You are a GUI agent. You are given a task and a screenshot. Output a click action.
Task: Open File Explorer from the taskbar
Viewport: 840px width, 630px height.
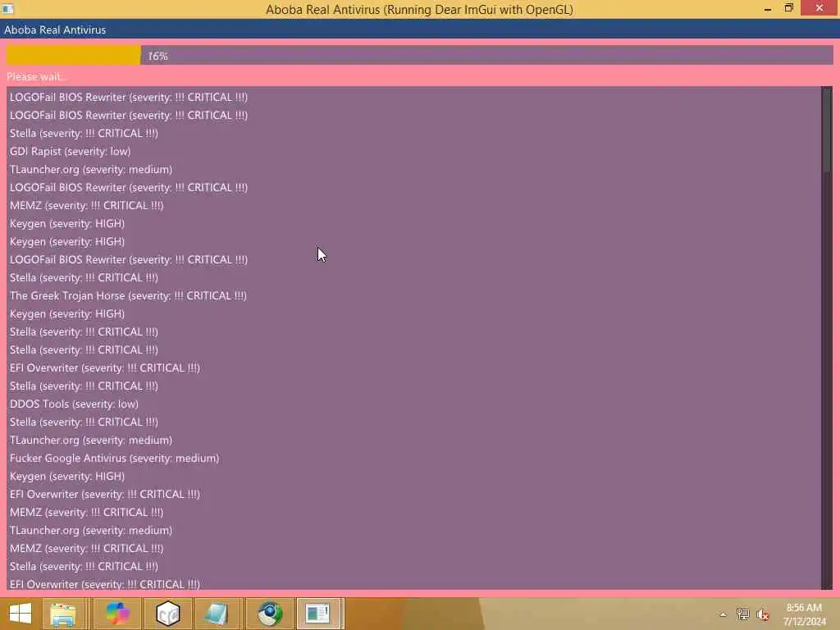point(62,614)
